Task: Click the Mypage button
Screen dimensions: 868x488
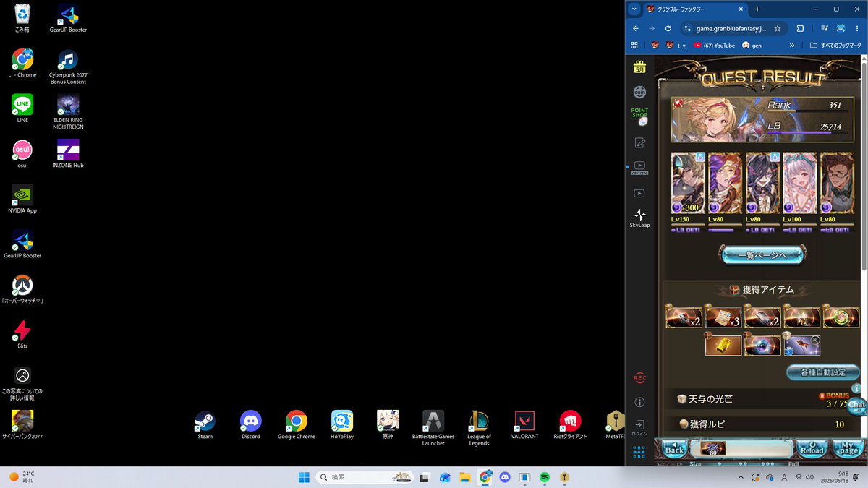Action: (848, 448)
